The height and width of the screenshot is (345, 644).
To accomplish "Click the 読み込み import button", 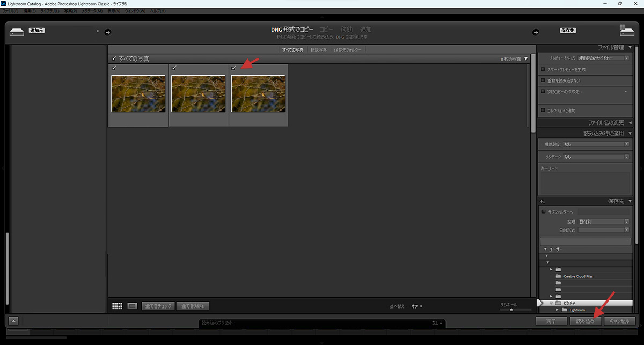I will click(x=585, y=321).
